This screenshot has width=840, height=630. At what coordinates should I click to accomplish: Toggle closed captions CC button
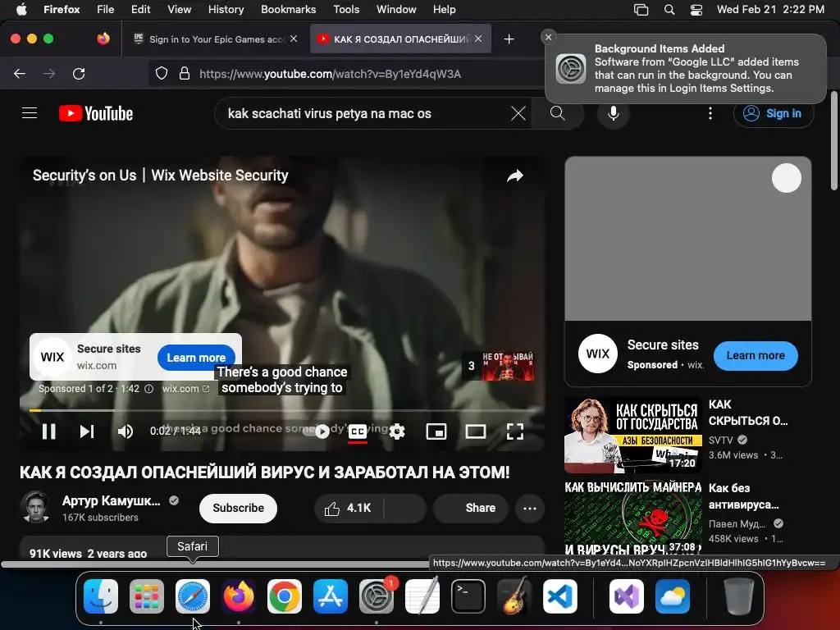(358, 431)
